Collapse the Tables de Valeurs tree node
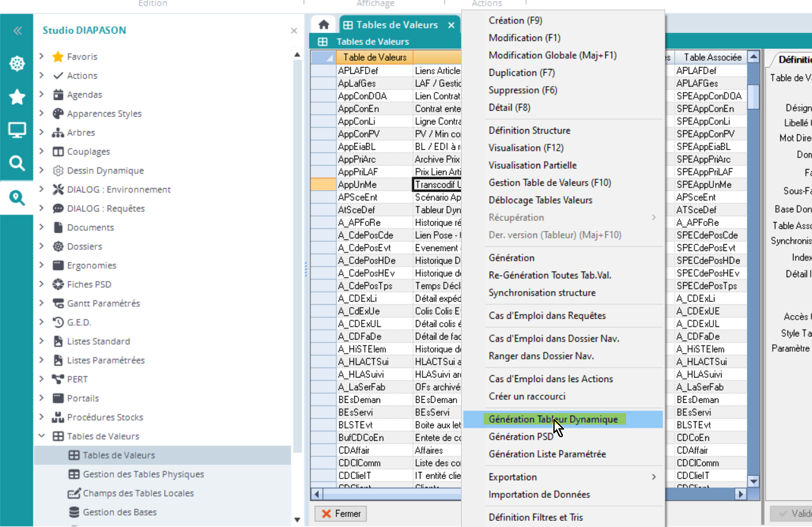This screenshot has width=812, height=527. point(42,436)
